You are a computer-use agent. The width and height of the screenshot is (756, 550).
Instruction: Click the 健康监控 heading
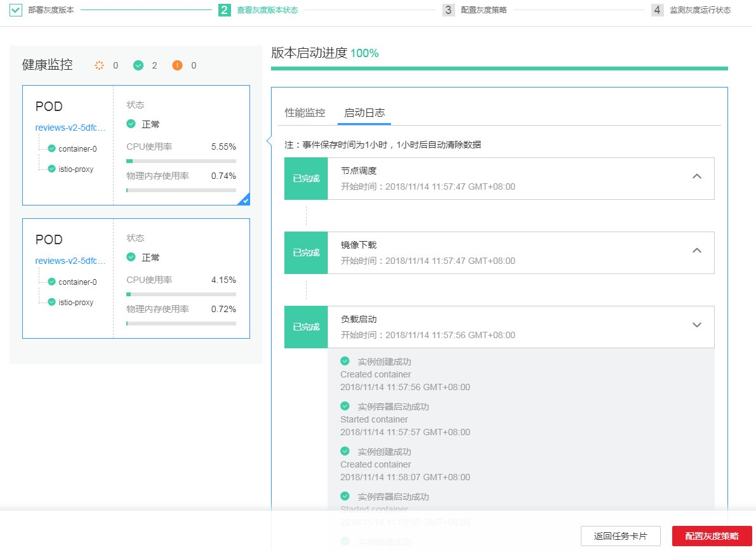[x=47, y=65]
